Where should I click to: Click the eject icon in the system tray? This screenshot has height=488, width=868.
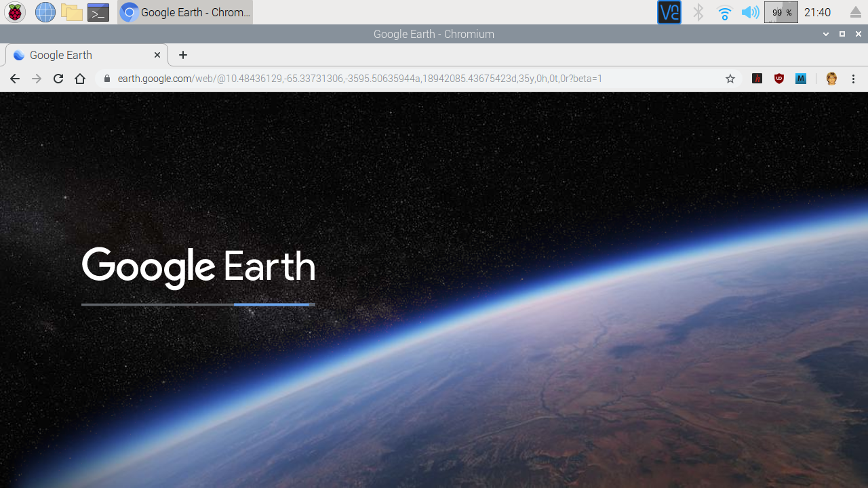[856, 12]
